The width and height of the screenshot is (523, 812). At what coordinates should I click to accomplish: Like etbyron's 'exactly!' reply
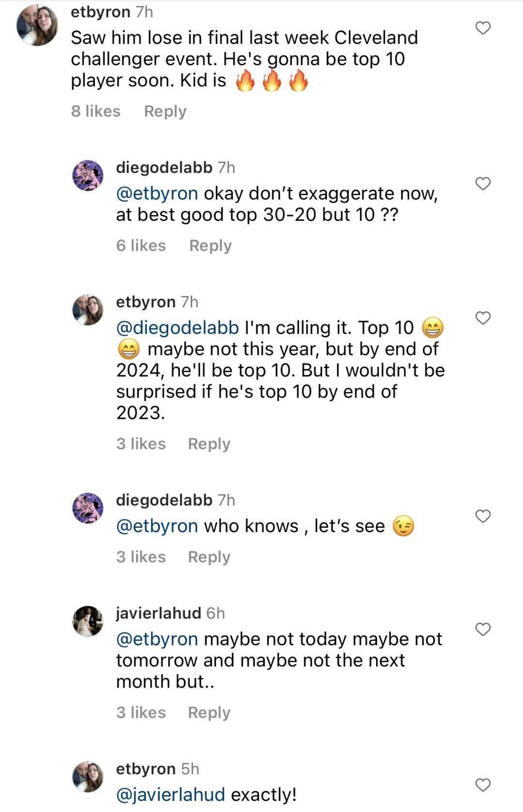click(483, 785)
